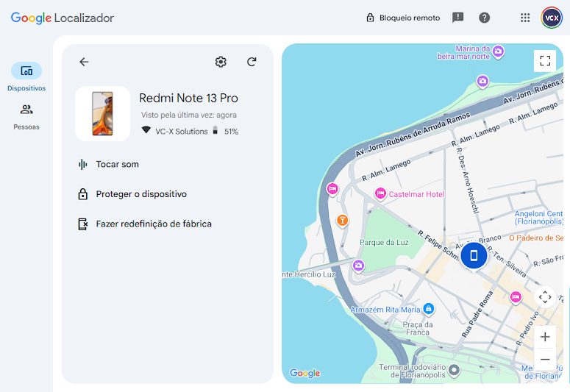This screenshot has width=570, height=392.
Task: Click the Marina da beira mar norte pin
Action: click(498, 51)
